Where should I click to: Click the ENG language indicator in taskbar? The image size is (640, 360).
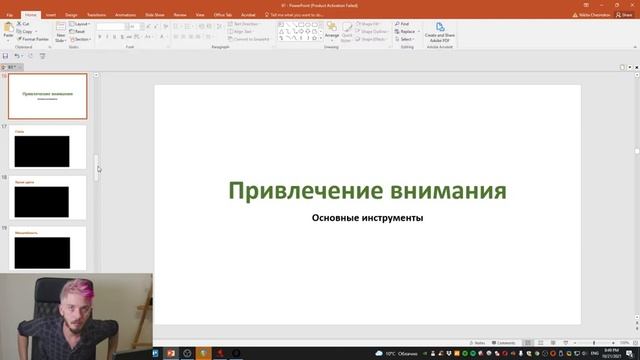point(595,353)
